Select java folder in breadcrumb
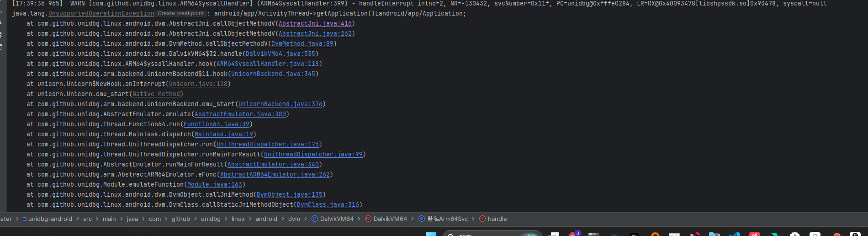Viewport: 868px width, 236px height. (132, 219)
